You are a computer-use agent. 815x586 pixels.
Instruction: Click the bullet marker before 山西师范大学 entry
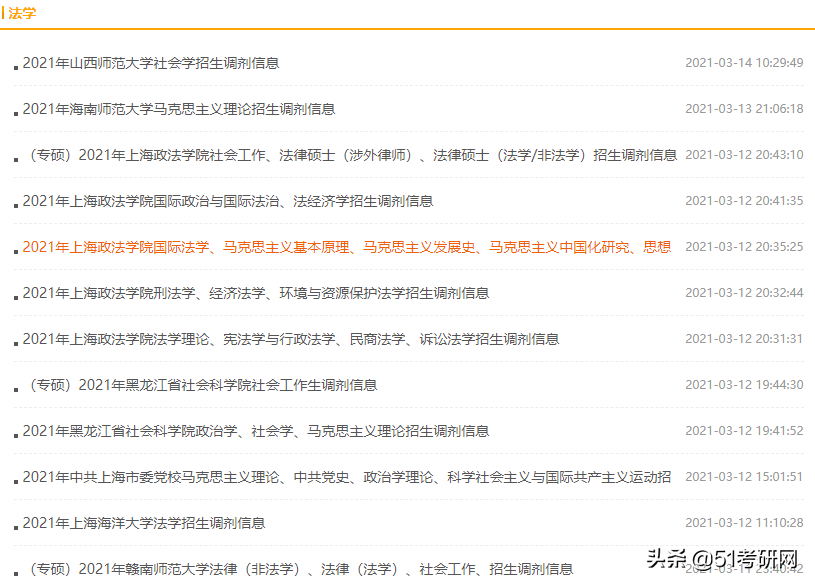click(14, 66)
